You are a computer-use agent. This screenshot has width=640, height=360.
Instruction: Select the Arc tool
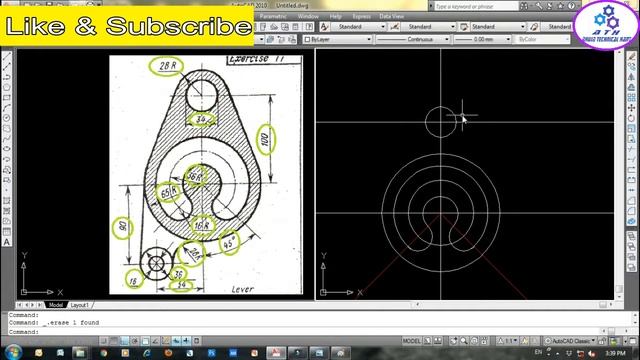click(x=7, y=108)
